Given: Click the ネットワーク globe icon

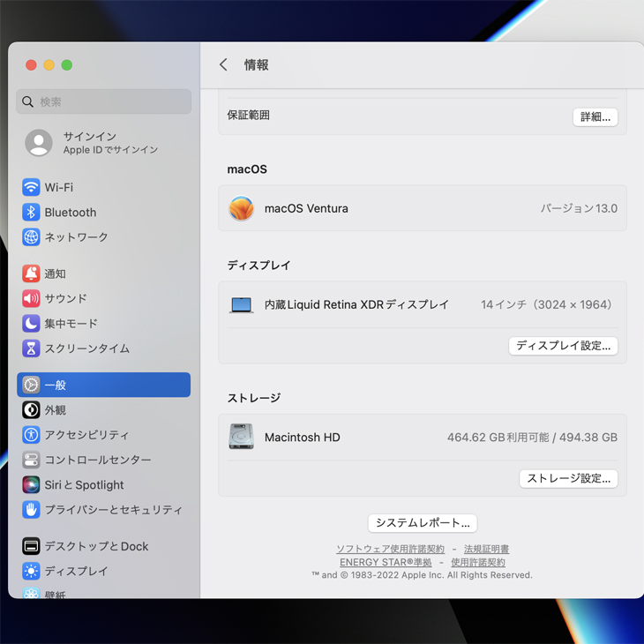Looking at the screenshot, I should point(31,237).
